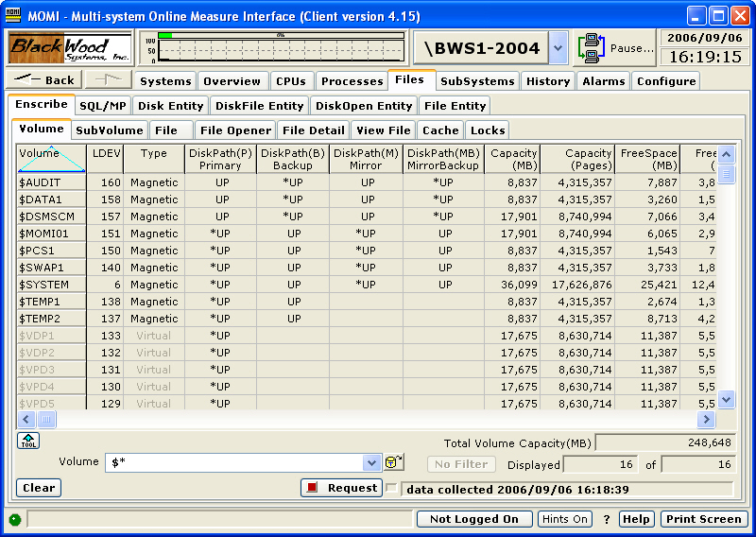Switch to the SubSystems tab
This screenshot has width=756, height=537.
coord(478,81)
